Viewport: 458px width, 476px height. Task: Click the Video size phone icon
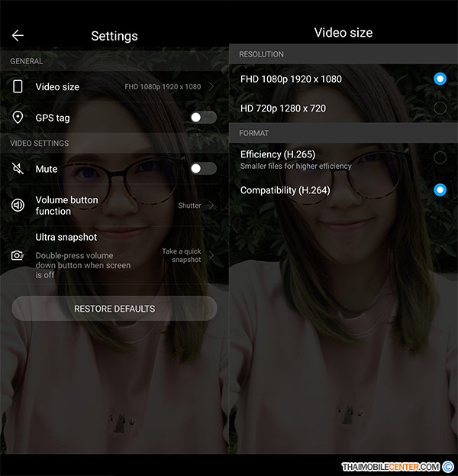[x=18, y=86]
